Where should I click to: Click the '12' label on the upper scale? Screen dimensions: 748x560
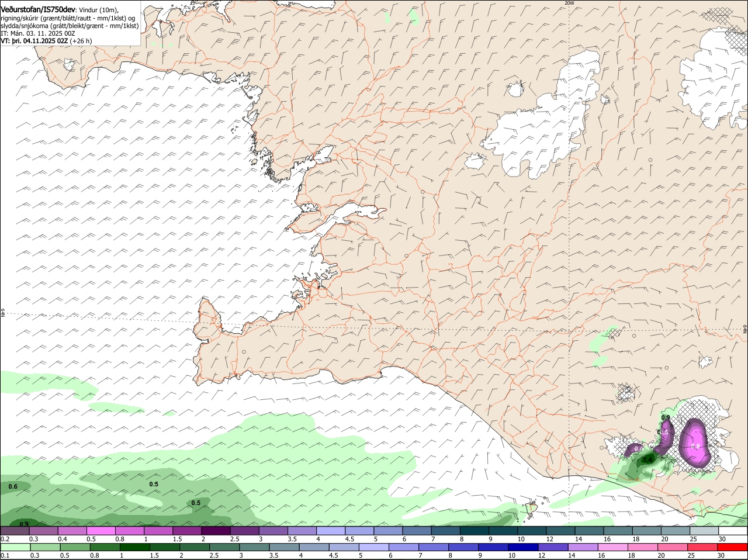click(549, 538)
